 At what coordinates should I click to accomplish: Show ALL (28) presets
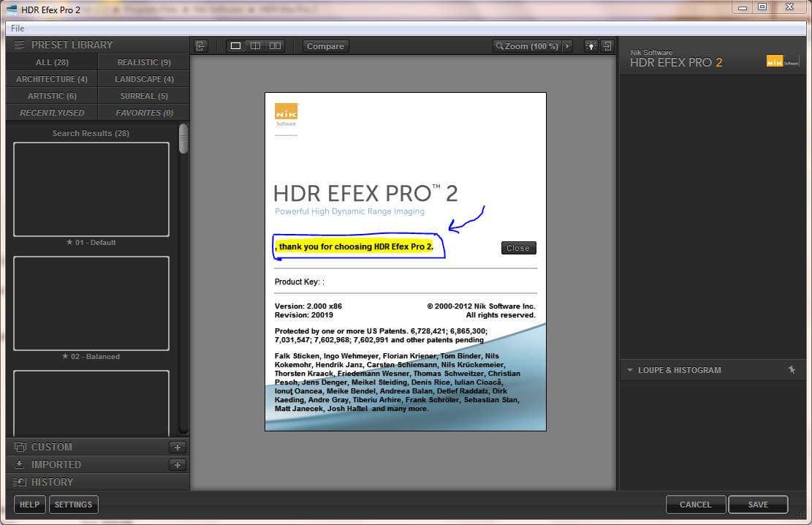point(52,62)
